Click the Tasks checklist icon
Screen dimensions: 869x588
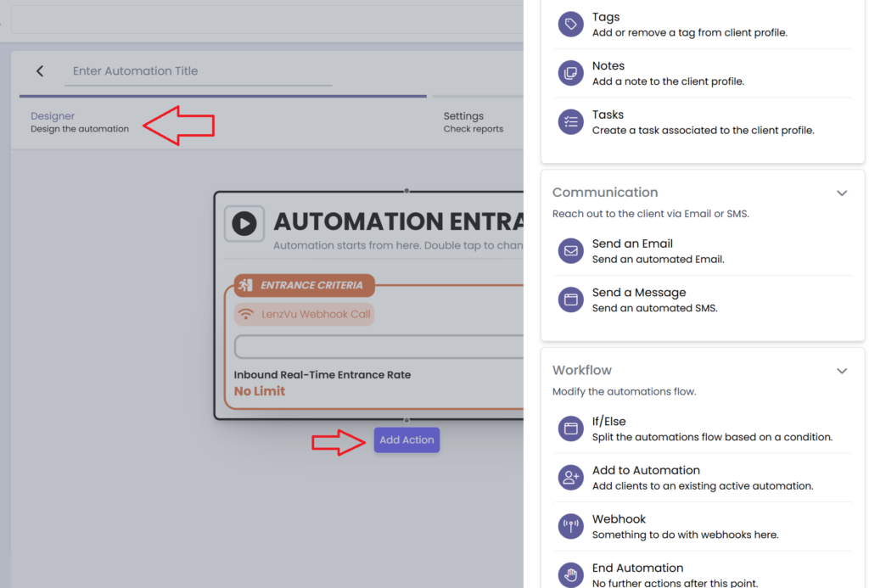click(x=571, y=122)
